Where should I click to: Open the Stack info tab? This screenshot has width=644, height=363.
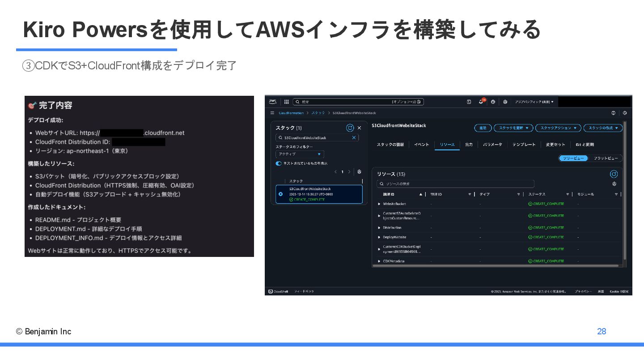pyautogui.click(x=390, y=145)
